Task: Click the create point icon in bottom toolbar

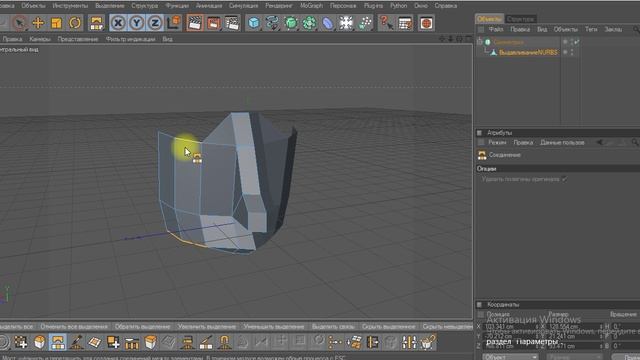Action: coord(21,342)
